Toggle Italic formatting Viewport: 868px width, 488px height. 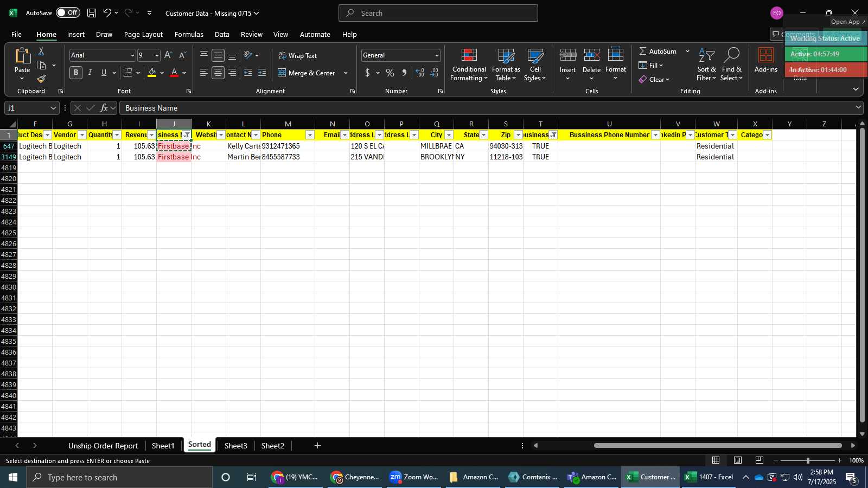[90, 73]
